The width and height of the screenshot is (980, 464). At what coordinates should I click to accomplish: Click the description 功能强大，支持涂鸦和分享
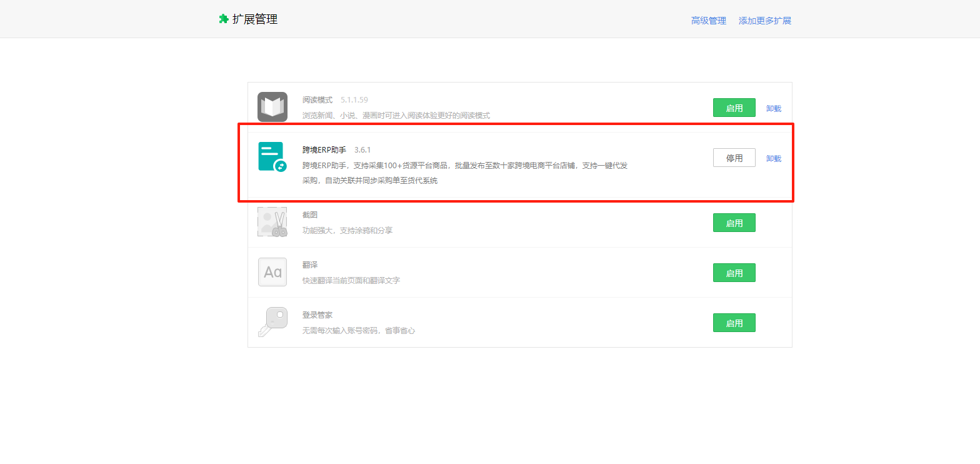[347, 230]
